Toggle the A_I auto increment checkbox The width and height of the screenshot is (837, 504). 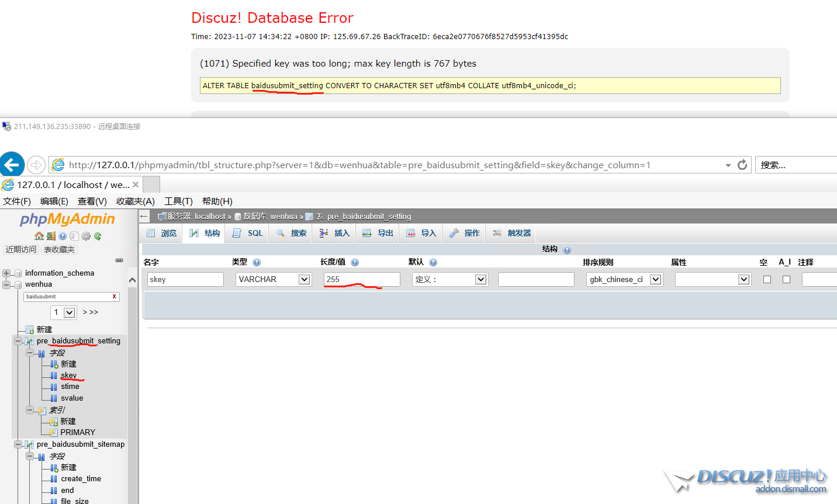[787, 280]
